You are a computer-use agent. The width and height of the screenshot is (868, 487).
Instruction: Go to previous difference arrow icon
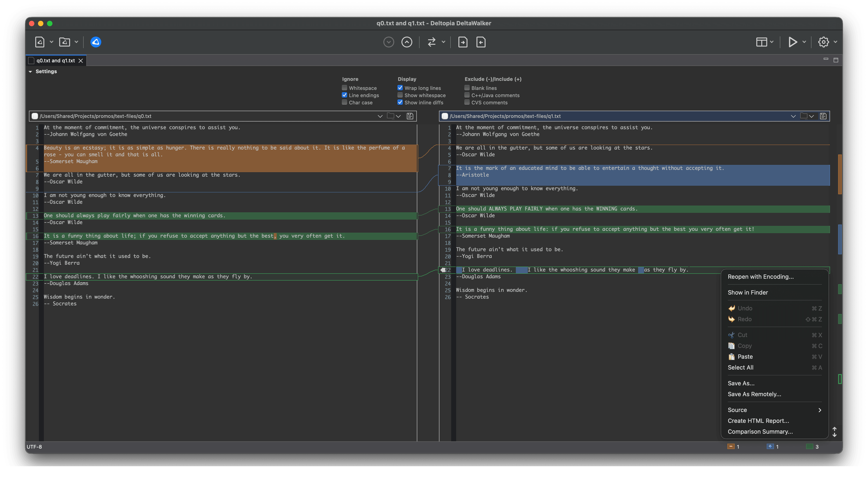(407, 42)
